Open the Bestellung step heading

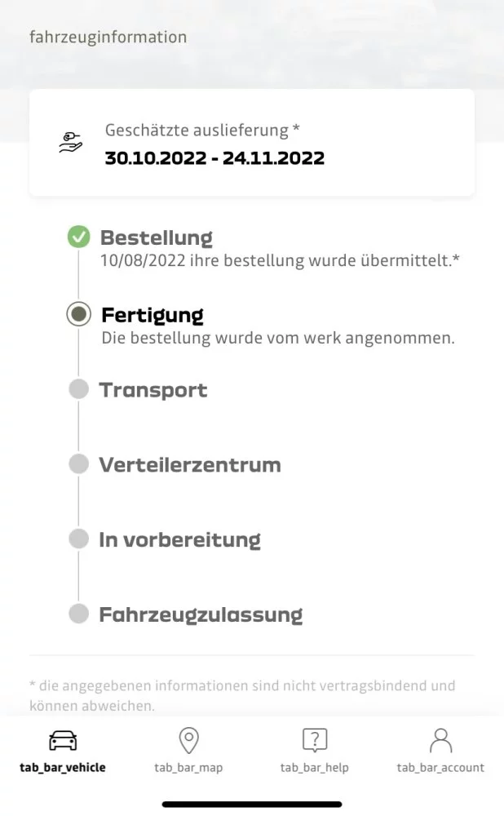[157, 237]
